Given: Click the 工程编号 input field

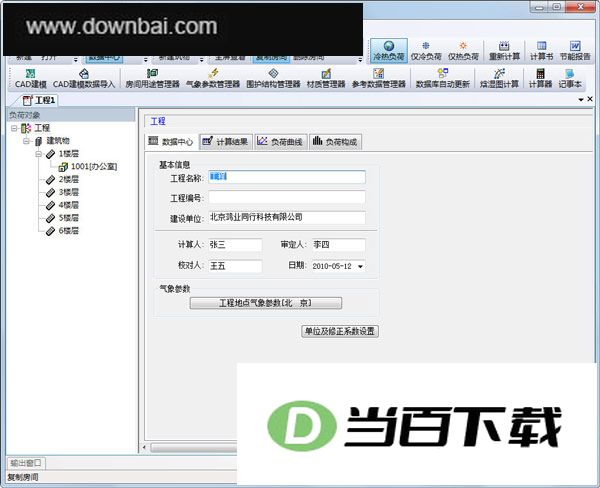Looking at the screenshot, I should point(287,197).
